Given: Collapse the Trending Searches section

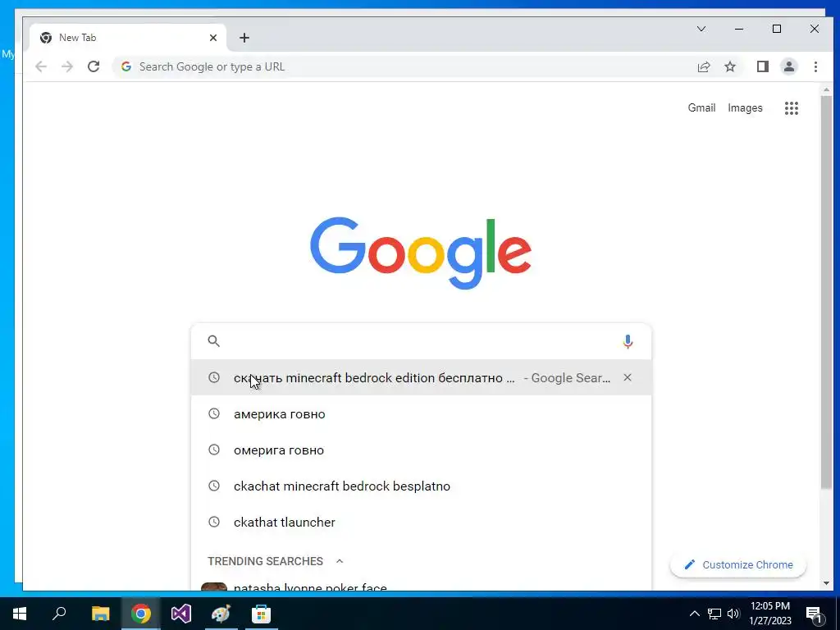Looking at the screenshot, I should click(x=339, y=561).
